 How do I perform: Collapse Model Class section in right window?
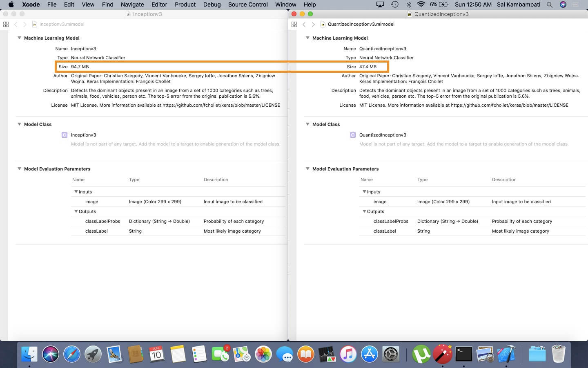tap(307, 124)
